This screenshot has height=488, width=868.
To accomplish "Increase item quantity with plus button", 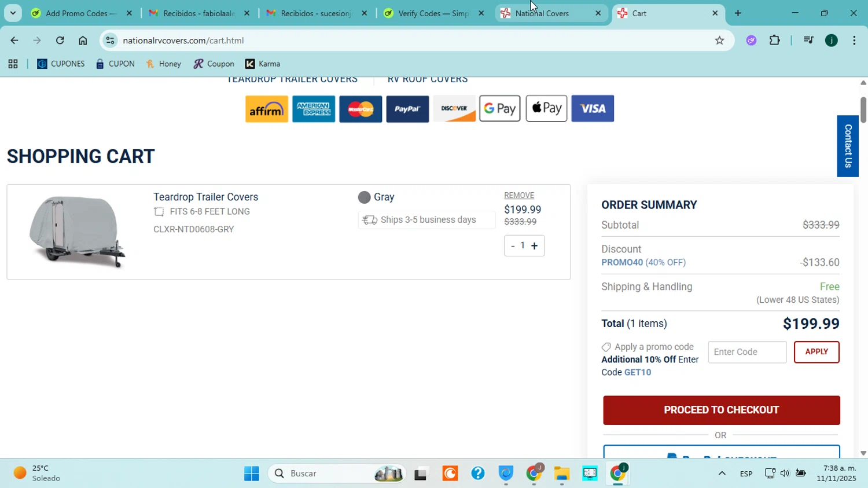I will tap(534, 246).
